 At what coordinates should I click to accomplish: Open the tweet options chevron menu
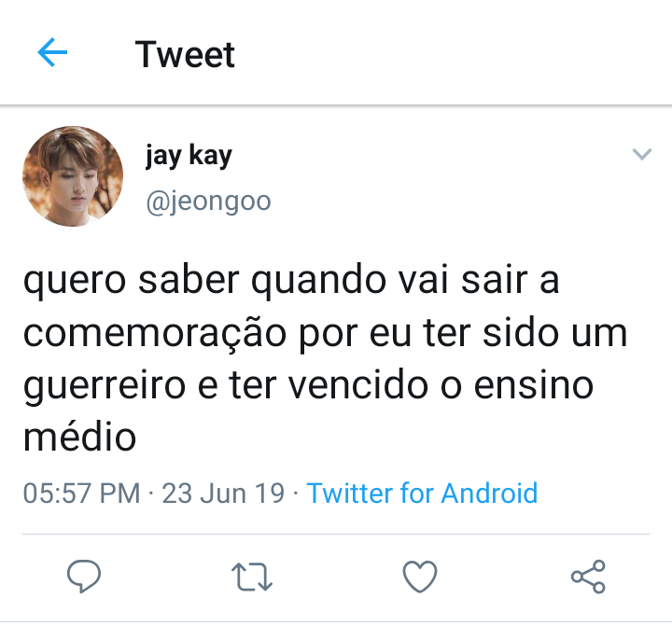(x=642, y=154)
